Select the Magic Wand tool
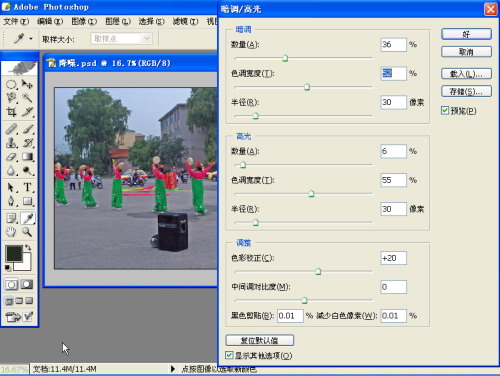 pos(27,98)
